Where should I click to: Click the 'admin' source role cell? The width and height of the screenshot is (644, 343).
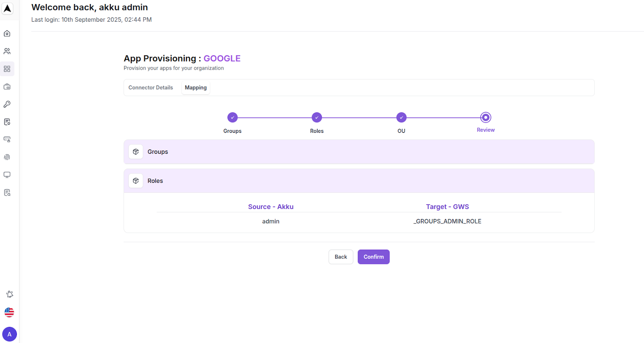click(271, 221)
